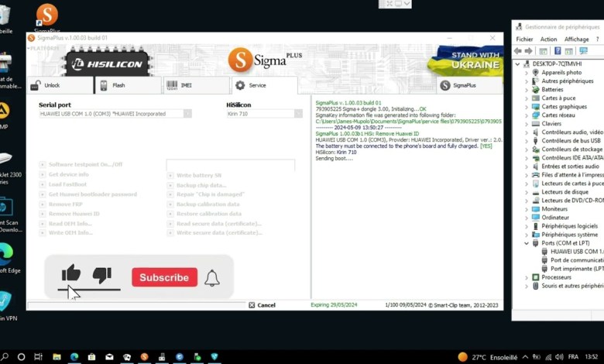
Task: Expand the Batteries device category
Action: [527, 89]
